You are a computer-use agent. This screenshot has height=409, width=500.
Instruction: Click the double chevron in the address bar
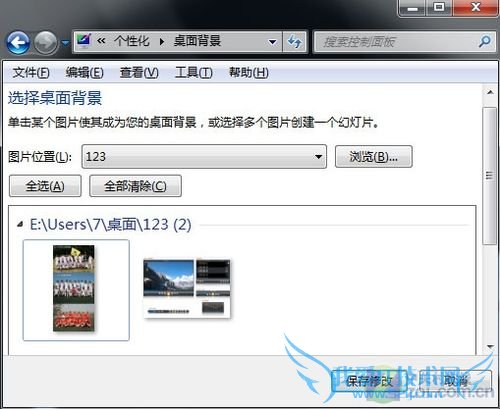(101, 41)
